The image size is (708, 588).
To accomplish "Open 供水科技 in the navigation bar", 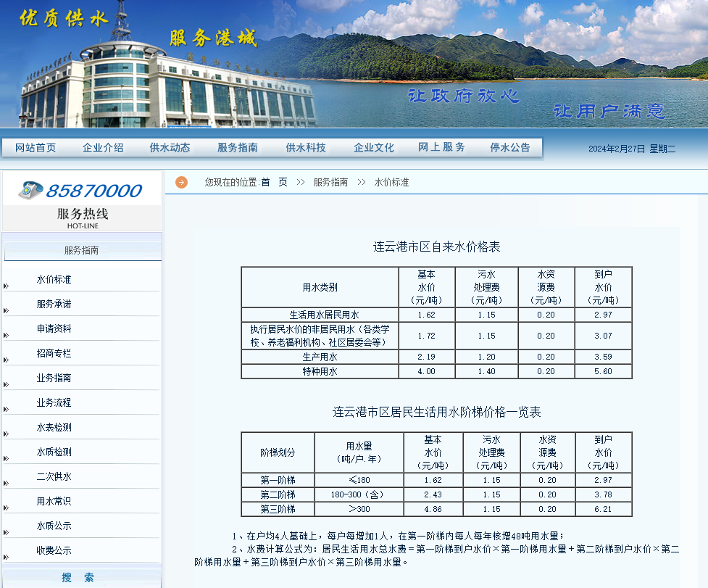I will pyautogui.click(x=306, y=147).
